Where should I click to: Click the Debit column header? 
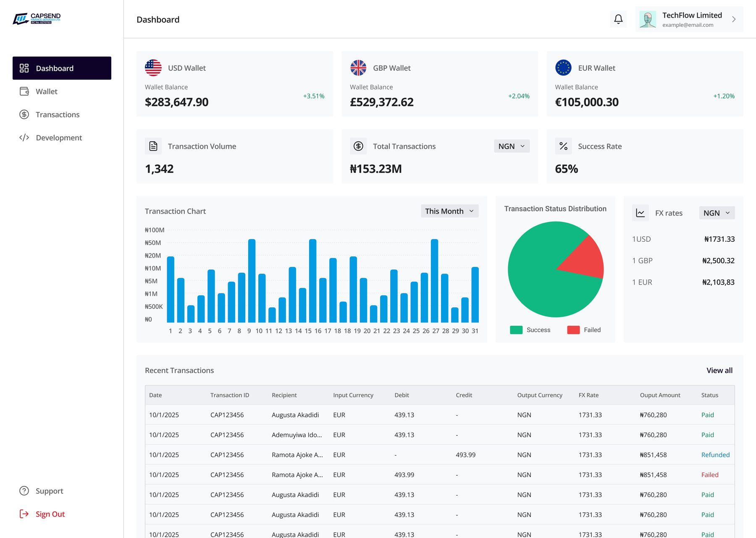click(402, 395)
